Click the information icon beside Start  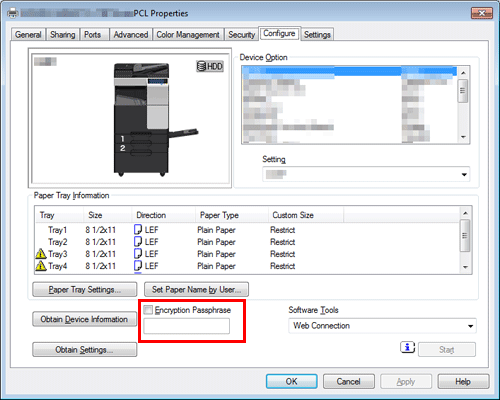click(x=407, y=348)
